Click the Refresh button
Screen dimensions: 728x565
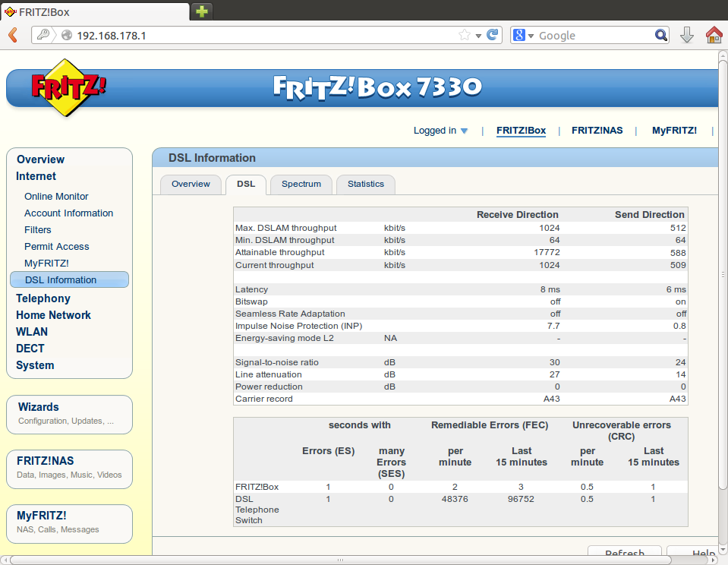pos(624,554)
